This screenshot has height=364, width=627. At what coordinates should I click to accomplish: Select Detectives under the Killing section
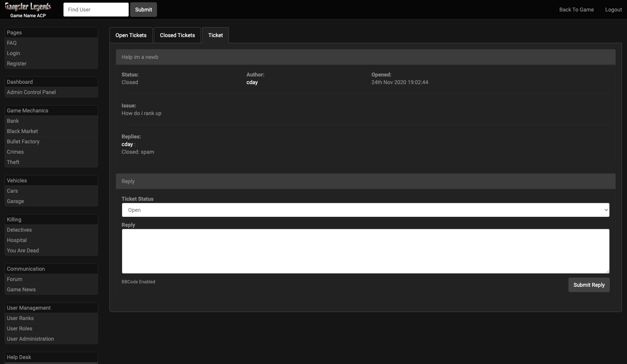(x=19, y=230)
